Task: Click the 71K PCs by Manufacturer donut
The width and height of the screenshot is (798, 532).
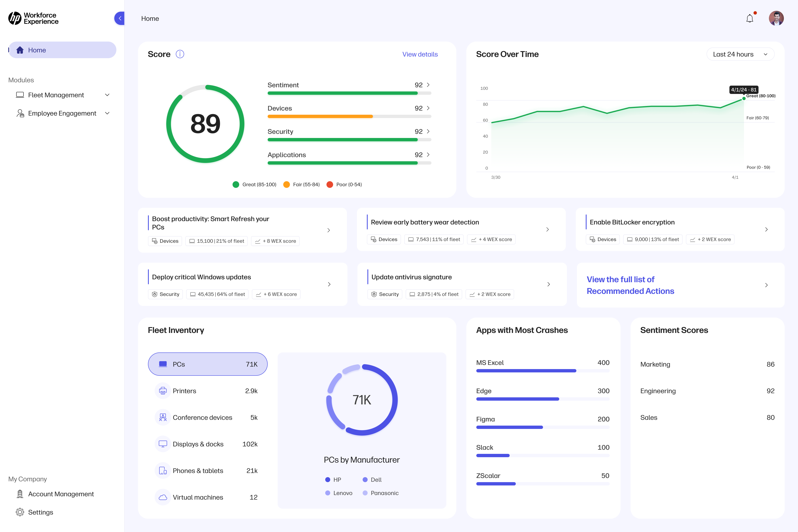Action: (362, 400)
